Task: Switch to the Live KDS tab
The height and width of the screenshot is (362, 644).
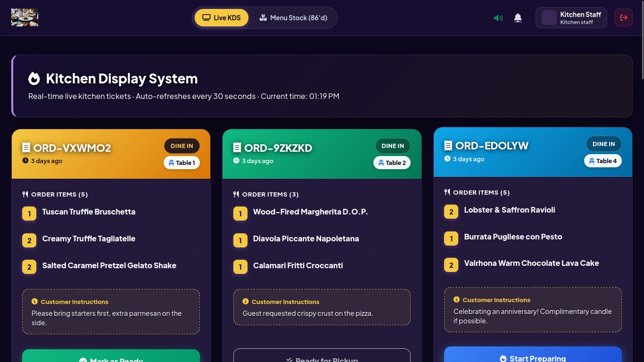Action: click(222, 18)
